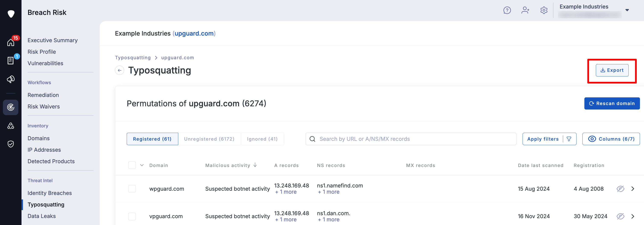Screen dimensions: 644x225
Task: Click the NS records column header
Action: point(331,165)
